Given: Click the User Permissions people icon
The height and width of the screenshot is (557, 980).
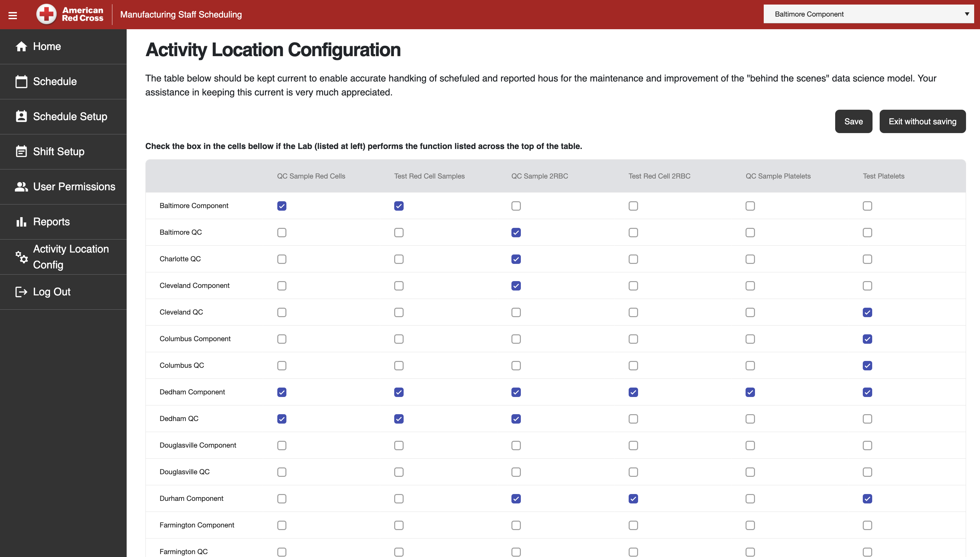Looking at the screenshot, I should (x=21, y=187).
